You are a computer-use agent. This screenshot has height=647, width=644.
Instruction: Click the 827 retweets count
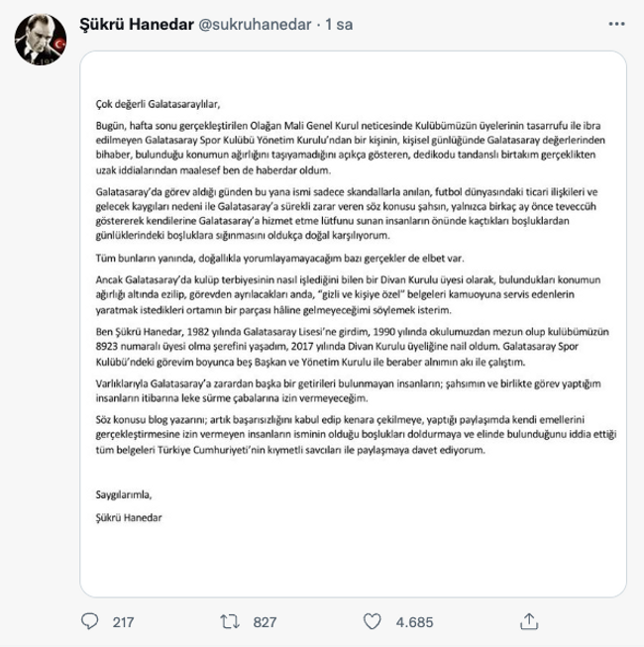pos(265,622)
